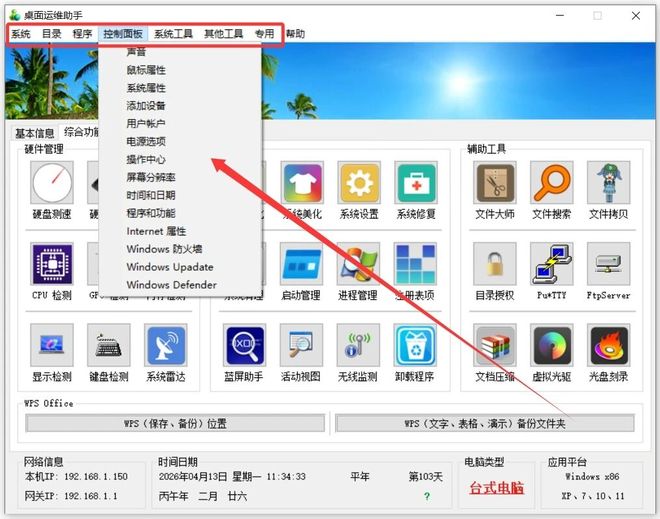Viewport: 660px width, 519px height.
Task: Open the 程序 menu
Action: (x=82, y=34)
